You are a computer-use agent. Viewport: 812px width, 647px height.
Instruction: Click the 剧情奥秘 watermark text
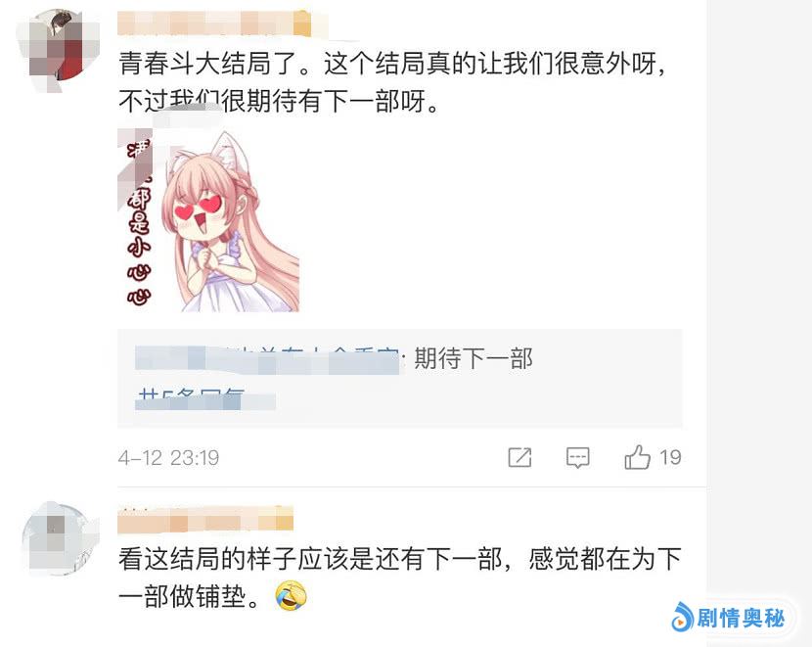pyautogui.click(x=741, y=618)
